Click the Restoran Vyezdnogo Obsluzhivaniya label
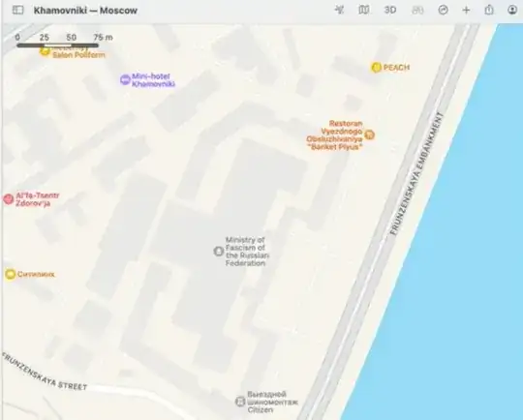523x420 pixels. coord(335,135)
